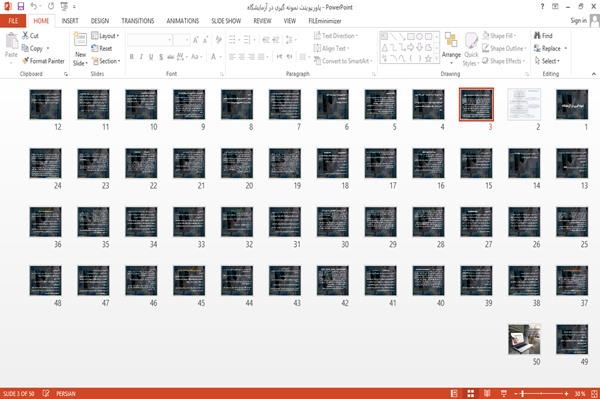The height and width of the screenshot is (399, 600).
Task: Click spell check icon in status bar
Action: (46, 393)
